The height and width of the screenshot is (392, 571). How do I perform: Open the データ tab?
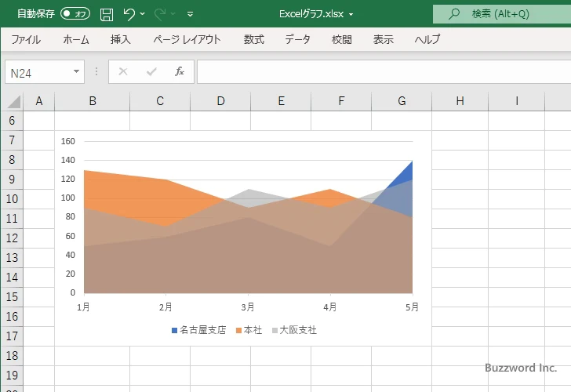click(x=297, y=39)
